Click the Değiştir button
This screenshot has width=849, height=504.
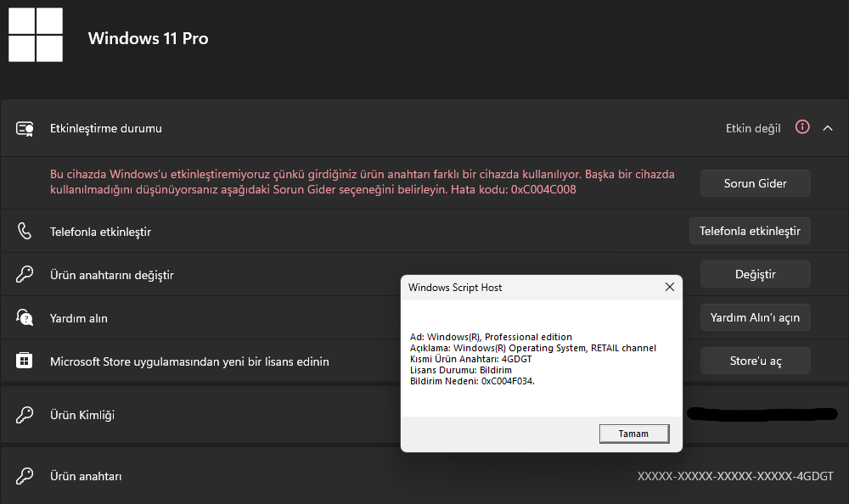[755, 274]
